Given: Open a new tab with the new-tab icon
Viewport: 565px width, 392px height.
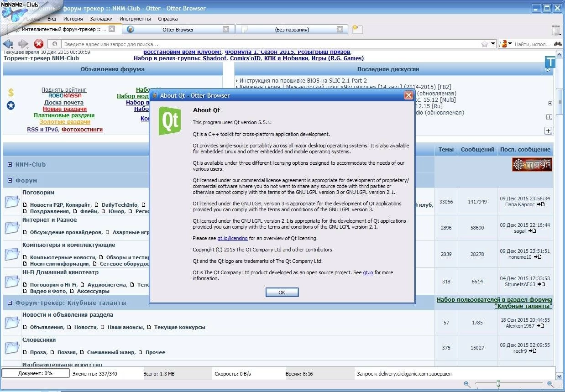Looking at the screenshot, I should [x=358, y=29].
